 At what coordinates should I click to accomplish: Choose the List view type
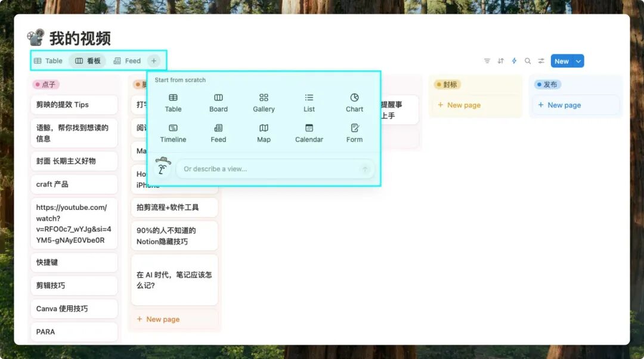tap(309, 103)
